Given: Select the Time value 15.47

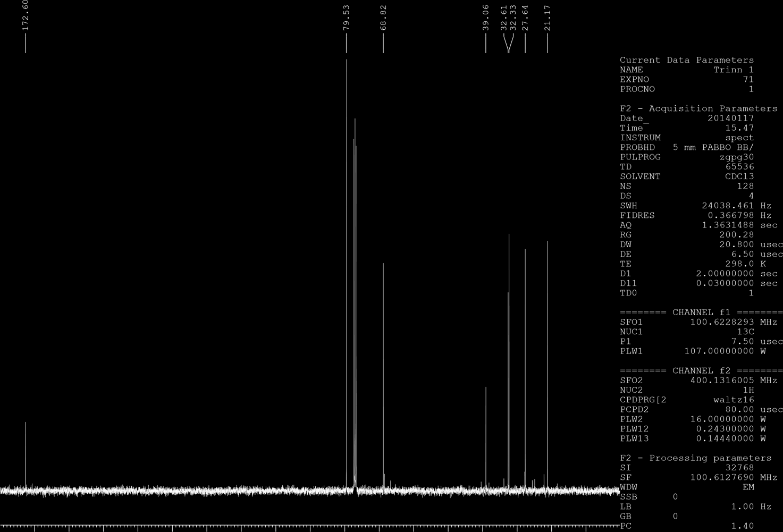Looking at the screenshot, I should tap(739, 128).
